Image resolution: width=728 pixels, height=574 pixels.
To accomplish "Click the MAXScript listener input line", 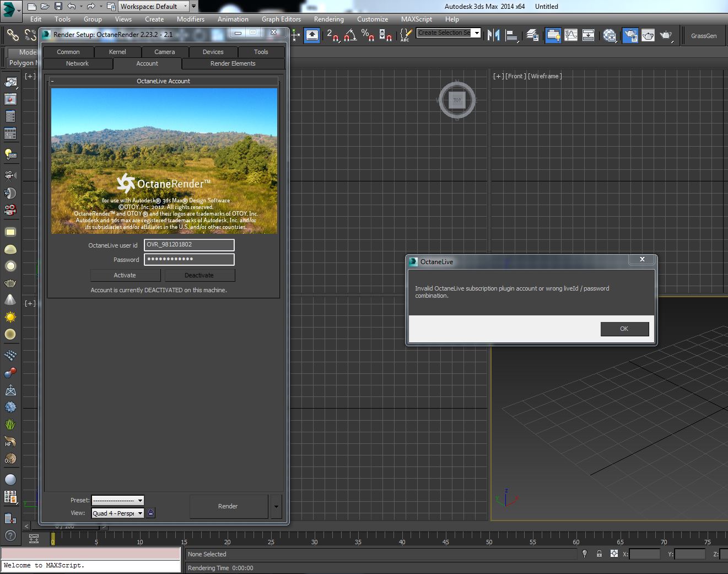I will tap(91, 566).
